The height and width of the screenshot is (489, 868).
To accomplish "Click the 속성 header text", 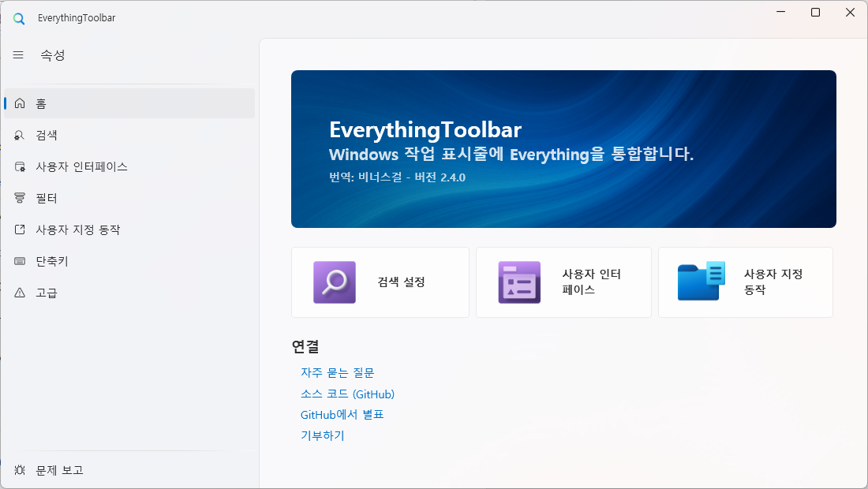I will coord(53,55).
